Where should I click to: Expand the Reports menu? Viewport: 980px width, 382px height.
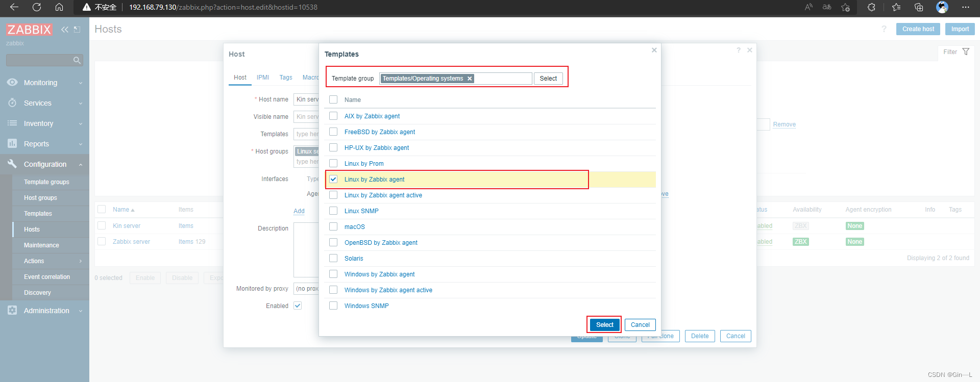click(x=81, y=144)
